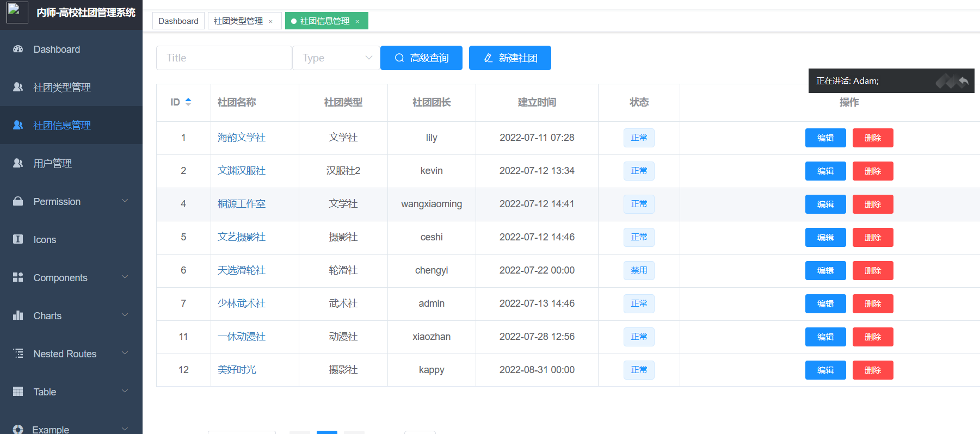Expand the Table sidebar menu chevron

[x=125, y=391]
